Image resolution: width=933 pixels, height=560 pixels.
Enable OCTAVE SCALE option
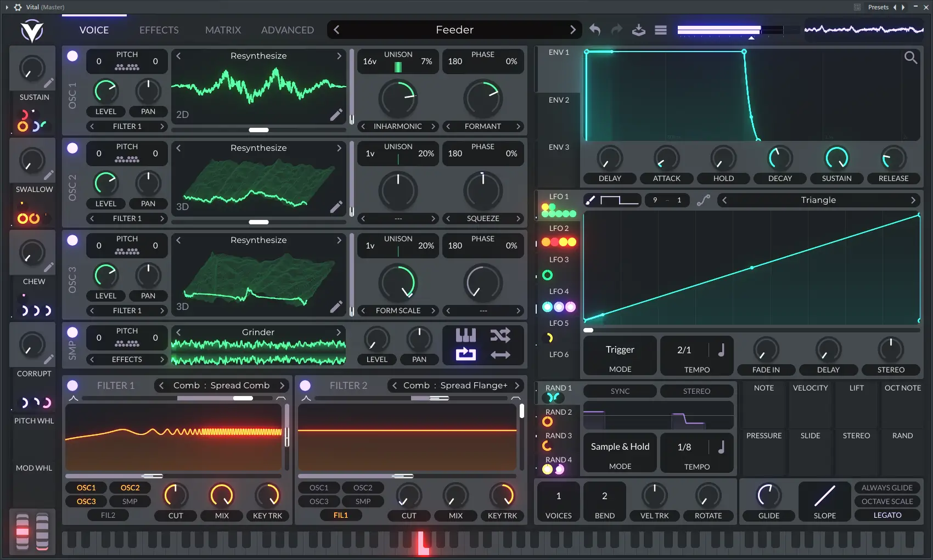[887, 501]
